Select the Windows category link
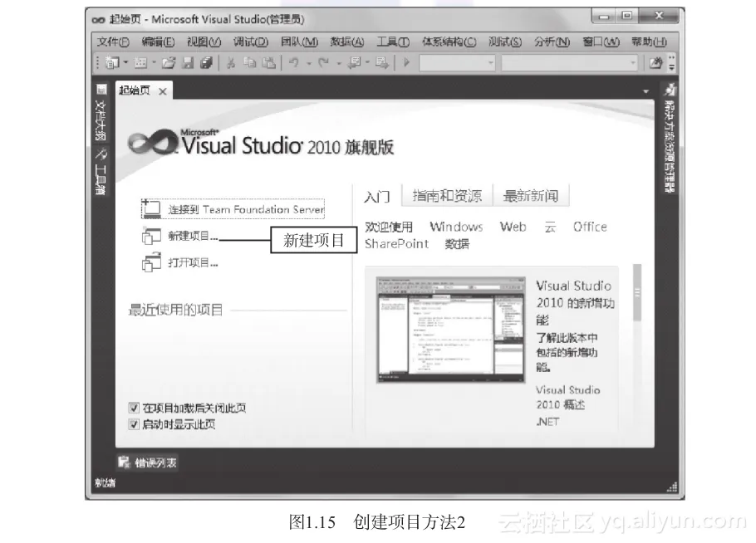 point(456,227)
